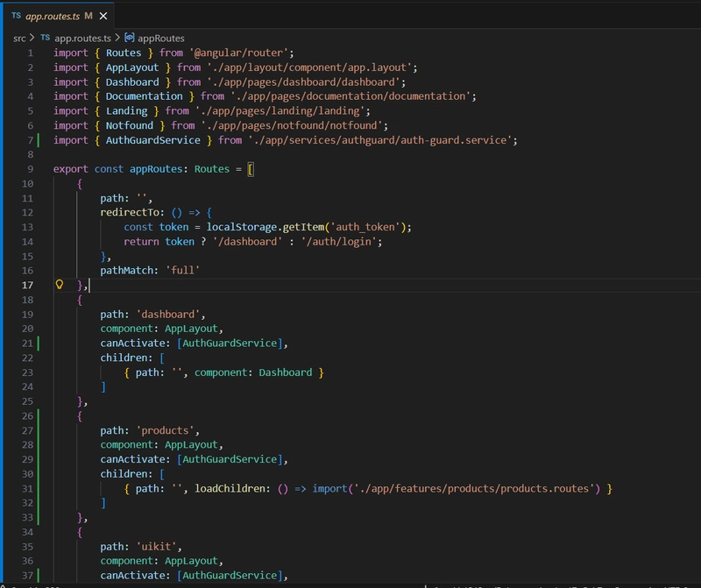Click the lightbulb code action icon
Viewport: 701px width, 588px height.
coord(60,285)
